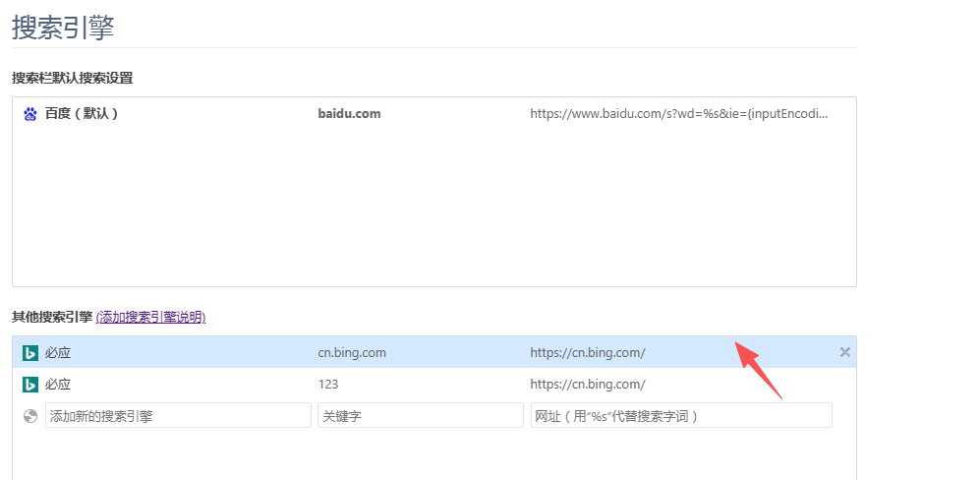Click the Bing icon beside keyword 123 row
Image resolution: width=980 pixels, height=480 pixels.
(x=30, y=385)
